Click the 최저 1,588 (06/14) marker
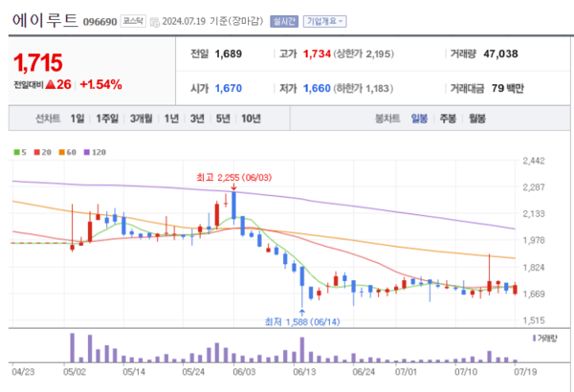Image resolution: width=574 pixels, height=392 pixels. click(302, 321)
